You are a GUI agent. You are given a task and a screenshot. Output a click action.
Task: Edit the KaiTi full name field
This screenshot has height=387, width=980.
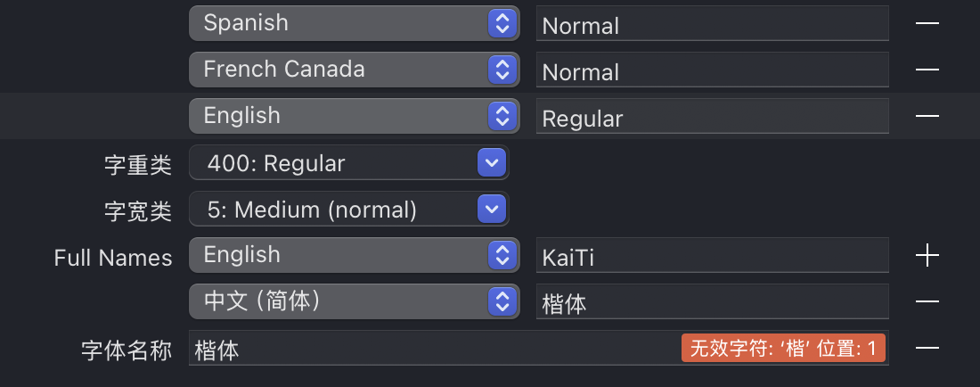point(712,257)
